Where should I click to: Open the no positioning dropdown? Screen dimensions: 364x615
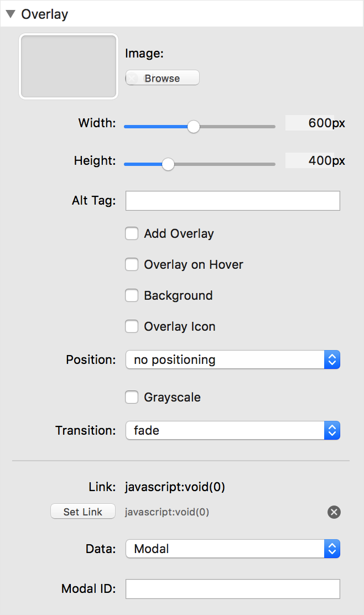[232, 359]
